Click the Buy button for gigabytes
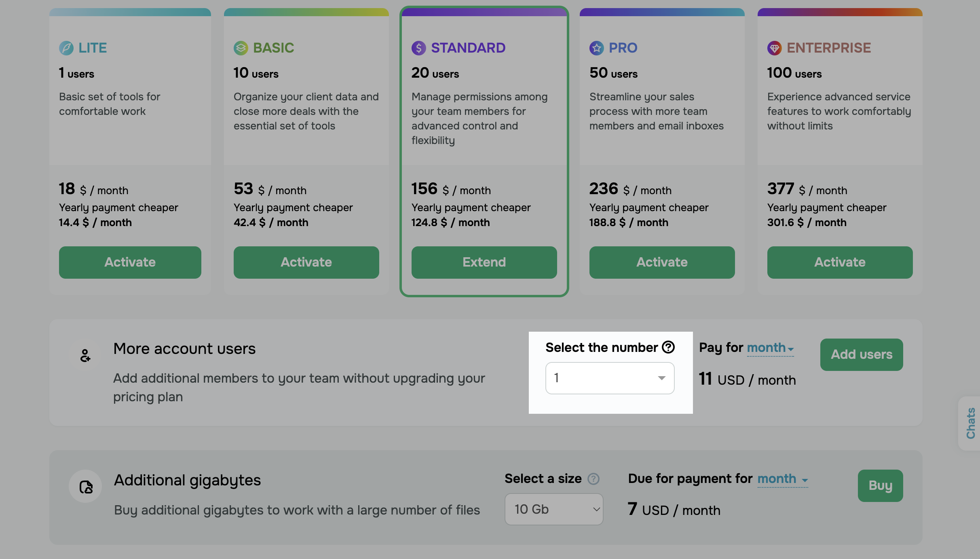Viewport: 980px width, 559px height. click(881, 486)
